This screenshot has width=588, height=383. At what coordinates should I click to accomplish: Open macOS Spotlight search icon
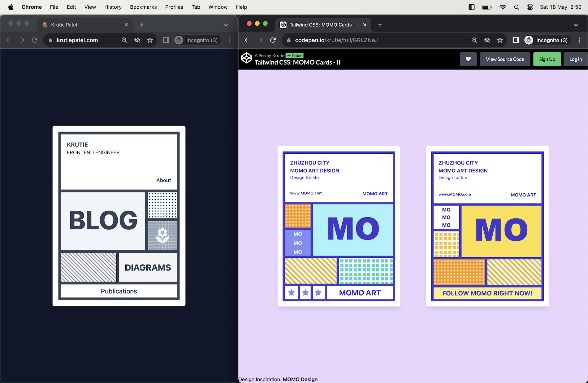point(516,7)
